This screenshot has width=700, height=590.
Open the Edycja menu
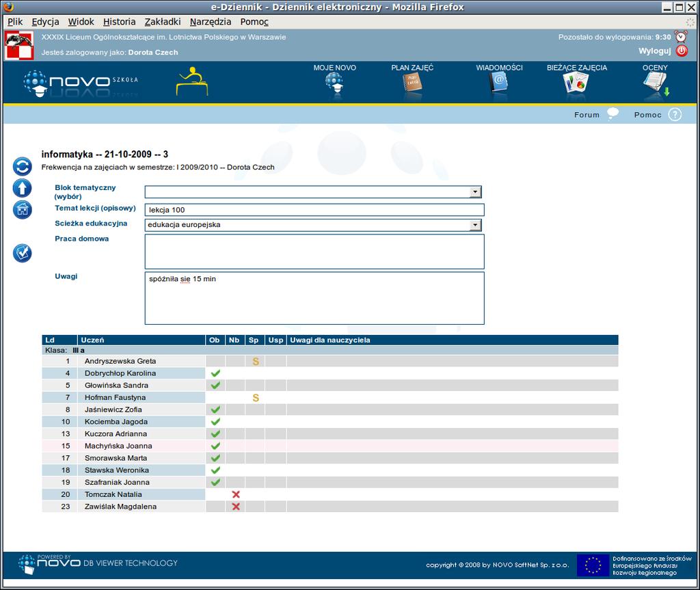[45, 22]
